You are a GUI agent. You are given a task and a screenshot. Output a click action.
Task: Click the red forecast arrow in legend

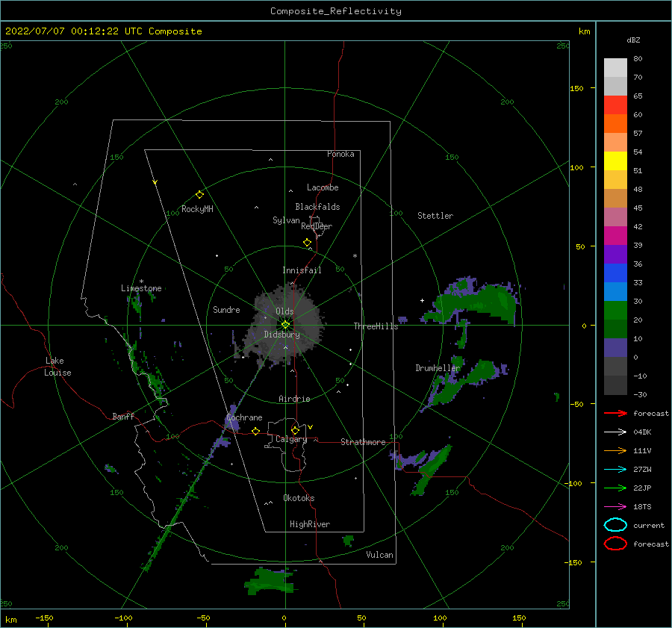pos(615,413)
